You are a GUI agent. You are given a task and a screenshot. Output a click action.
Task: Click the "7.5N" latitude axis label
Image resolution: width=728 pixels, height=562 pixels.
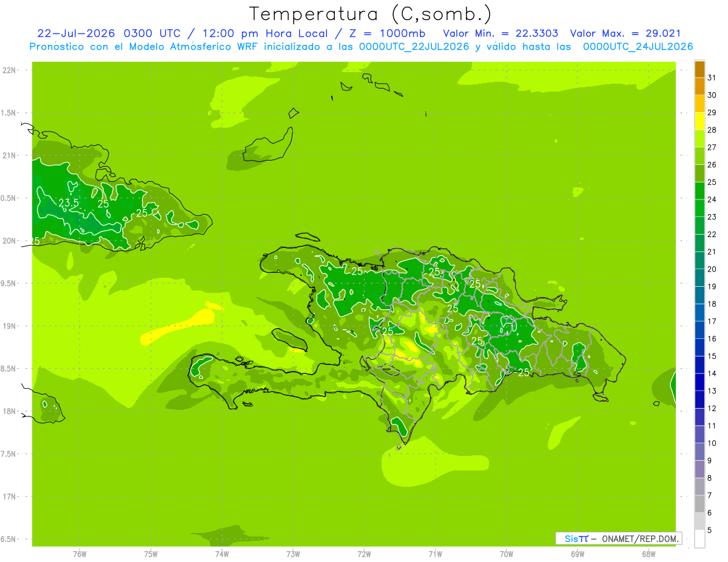[x=8, y=453]
